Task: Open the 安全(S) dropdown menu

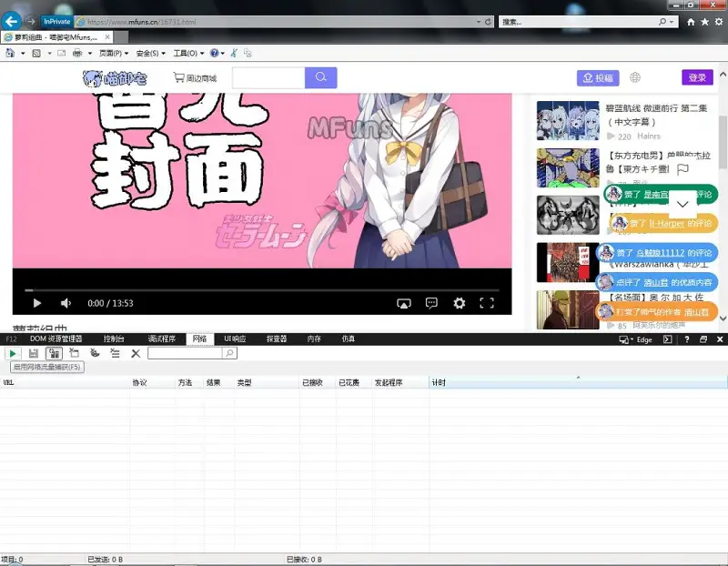Action: pyautogui.click(x=150, y=54)
